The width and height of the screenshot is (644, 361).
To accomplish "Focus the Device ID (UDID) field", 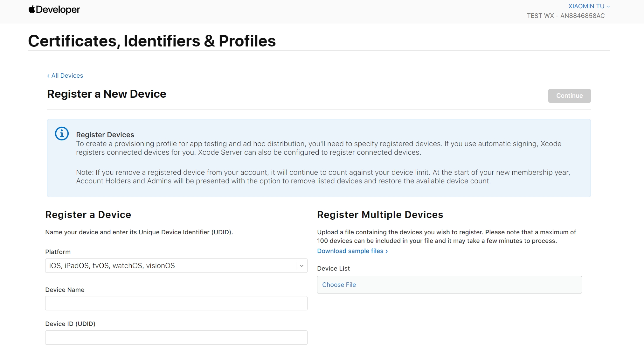I will tap(176, 337).
